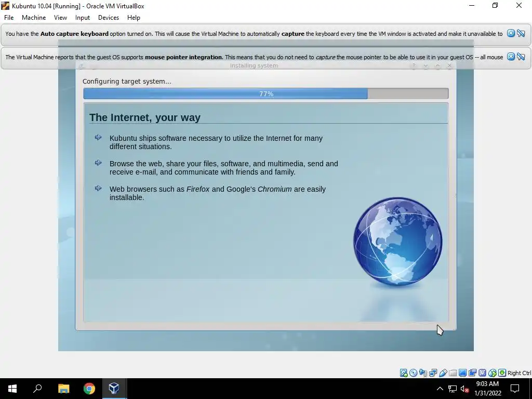
Task: Click the mouse integration status icon
Action: pos(493,373)
